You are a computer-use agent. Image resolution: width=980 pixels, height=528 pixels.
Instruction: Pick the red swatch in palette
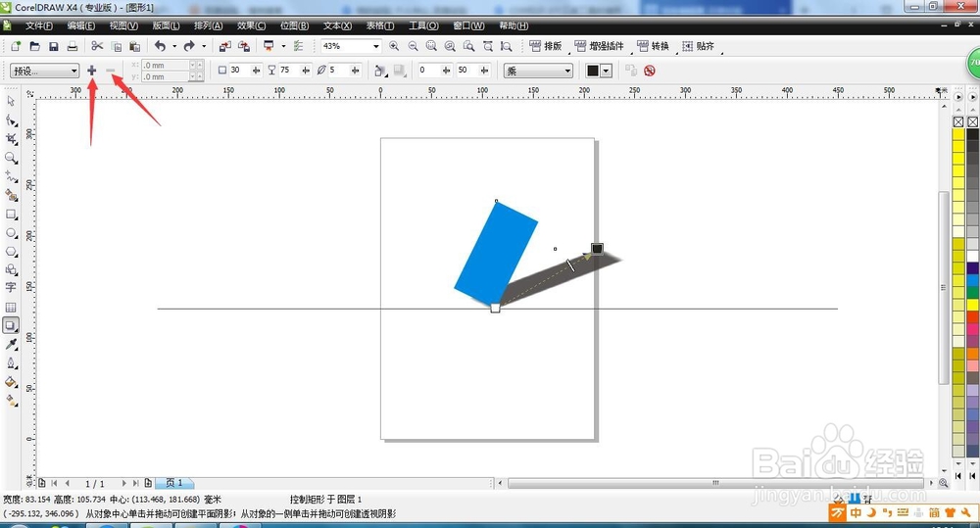[973, 317]
